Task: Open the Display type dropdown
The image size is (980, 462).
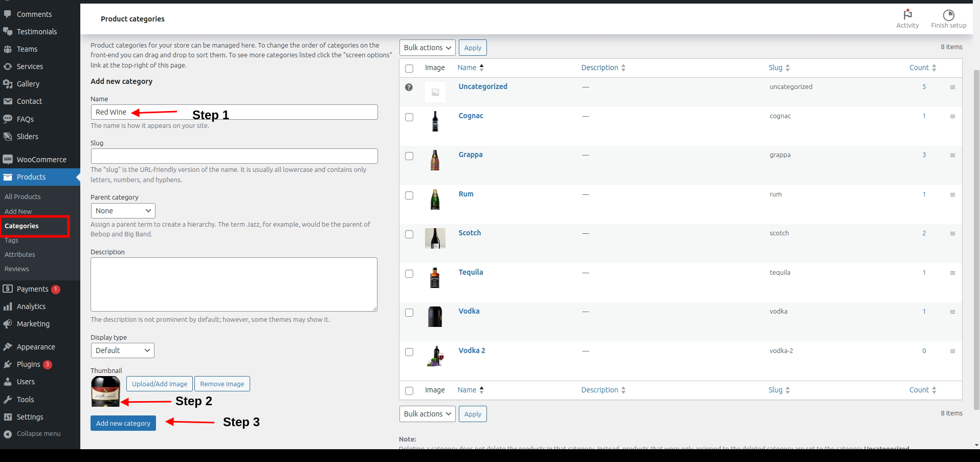Action: [x=122, y=350]
